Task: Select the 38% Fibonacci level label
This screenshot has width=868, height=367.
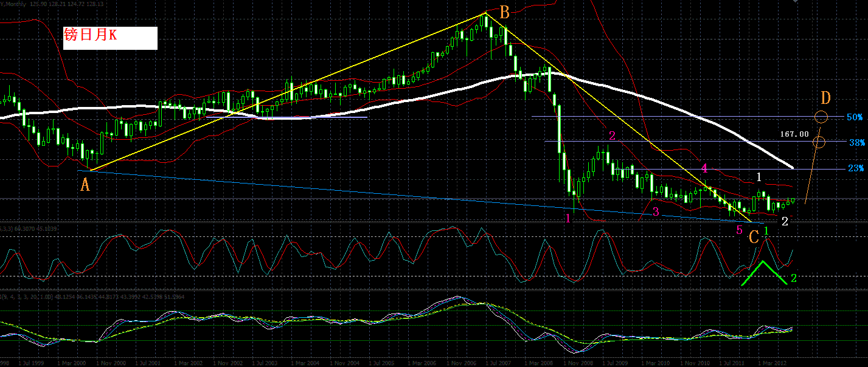Action: (856, 142)
